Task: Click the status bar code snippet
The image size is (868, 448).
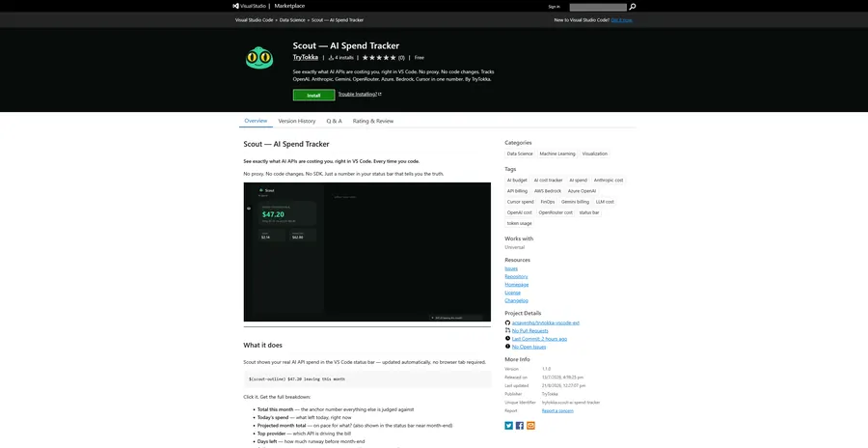Action: pyautogui.click(x=367, y=379)
